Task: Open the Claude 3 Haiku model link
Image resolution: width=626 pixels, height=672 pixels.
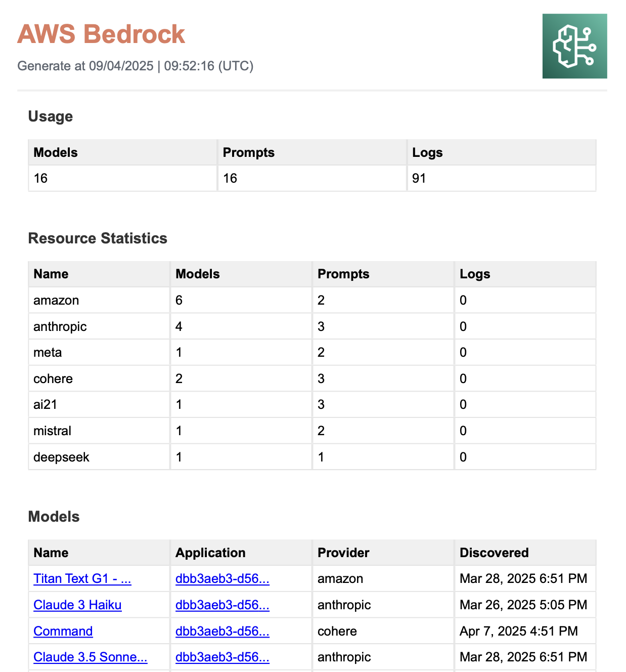Action: click(77, 605)
